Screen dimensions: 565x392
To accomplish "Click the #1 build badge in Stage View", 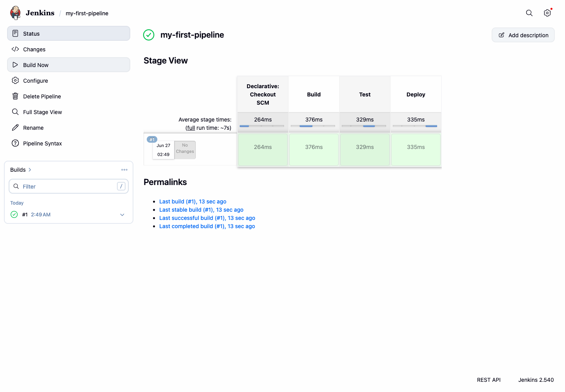I will [x=152, y=140].
